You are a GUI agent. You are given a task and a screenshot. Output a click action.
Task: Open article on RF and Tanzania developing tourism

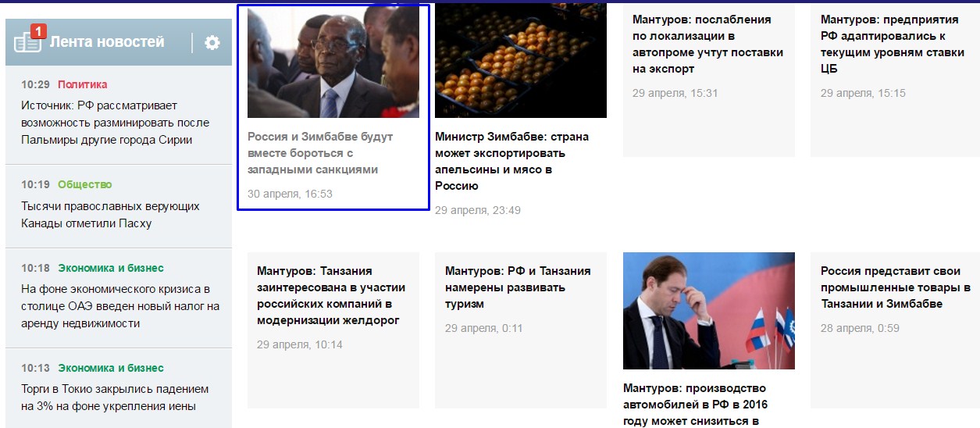coord(518,287)
